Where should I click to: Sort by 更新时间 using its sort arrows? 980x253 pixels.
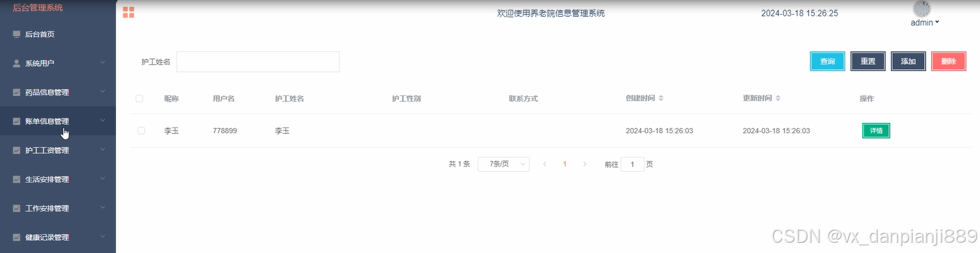click(x=778, y=99)
